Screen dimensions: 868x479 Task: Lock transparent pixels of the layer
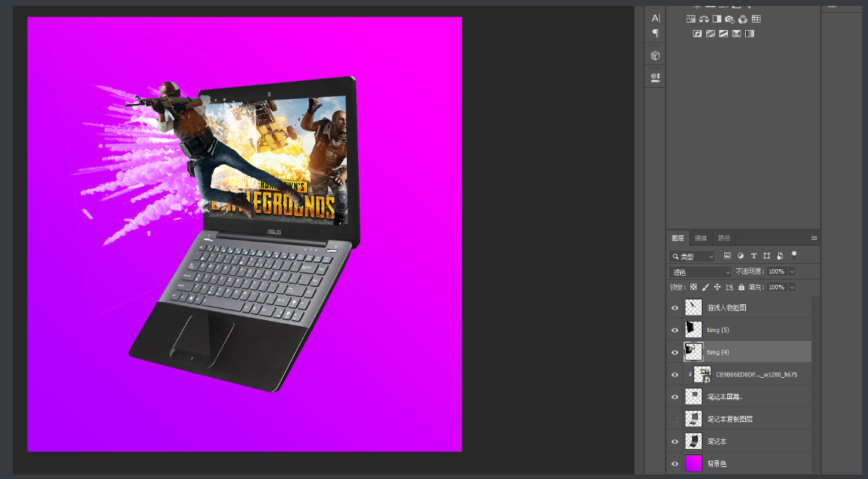click(x=693, y=287)
